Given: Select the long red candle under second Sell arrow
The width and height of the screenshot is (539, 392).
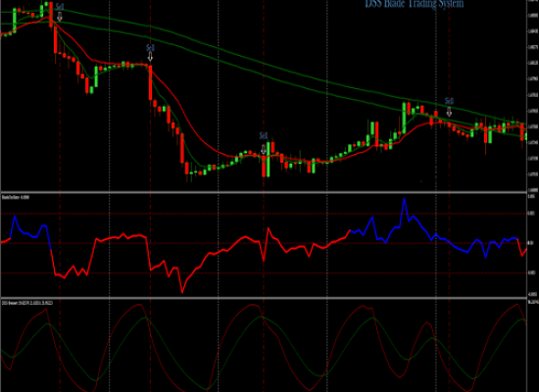Looking at the screenshot, I should [x=150, y=82].
